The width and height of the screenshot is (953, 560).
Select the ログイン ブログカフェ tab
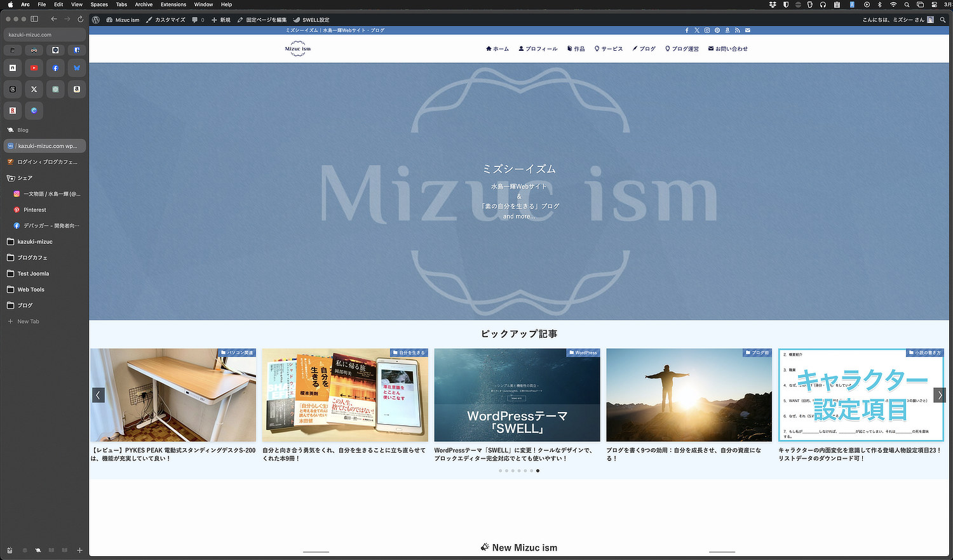pyautogui.click(x=44, y=162)
